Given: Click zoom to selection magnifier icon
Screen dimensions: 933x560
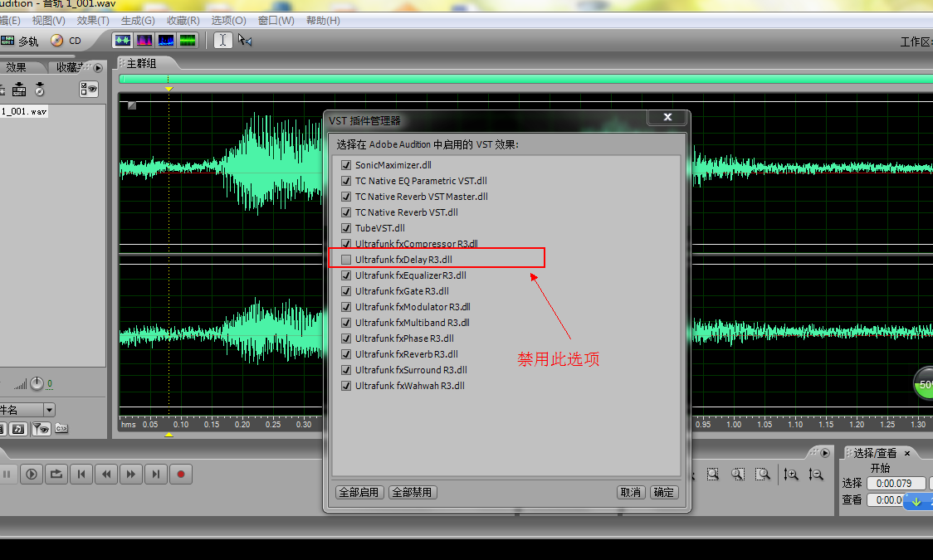Looking at the screenshot, I should tap(713, 475).
